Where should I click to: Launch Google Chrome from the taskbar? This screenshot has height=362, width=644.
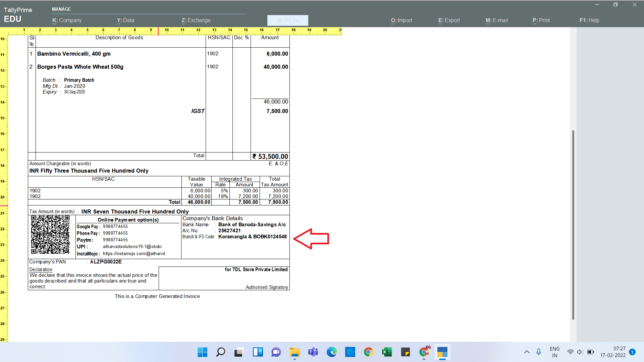[368, 352]
